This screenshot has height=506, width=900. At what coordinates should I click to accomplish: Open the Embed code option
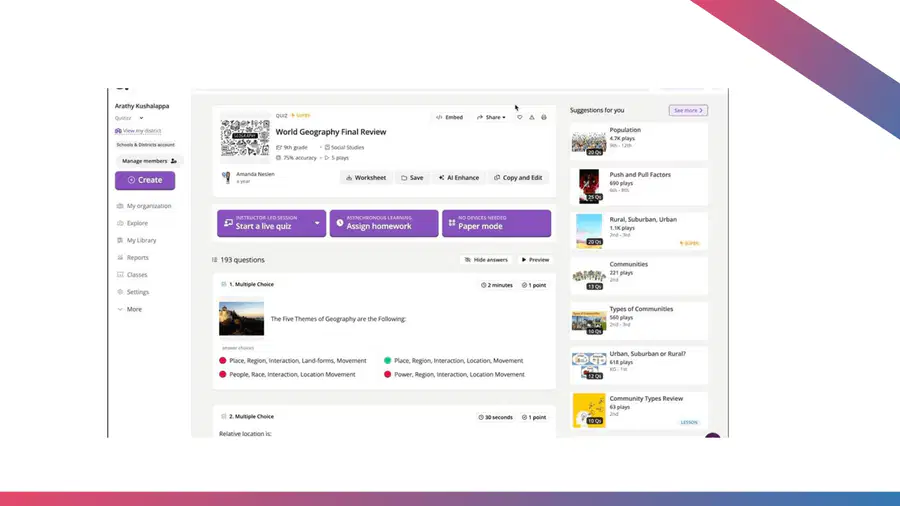(449, 117)
